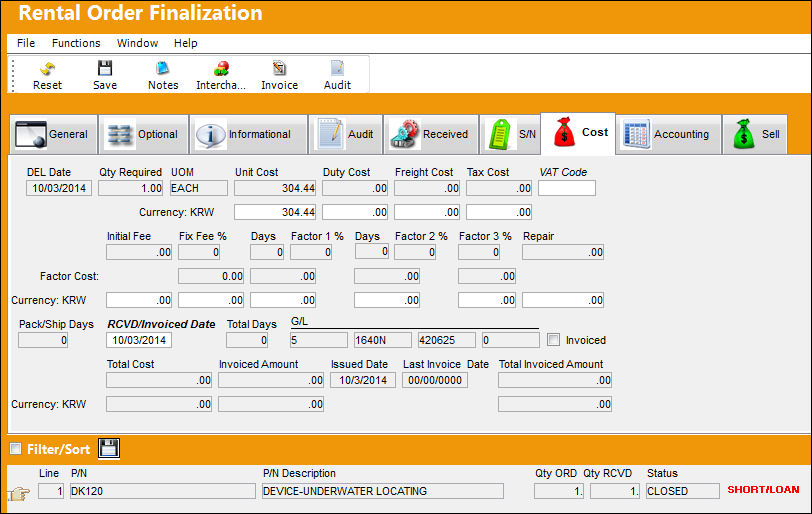Image resolution: width=812 pixels, height=514 pixels.
Task: Click the Last Invoice Date field
Action: click(x=435, y=380)
